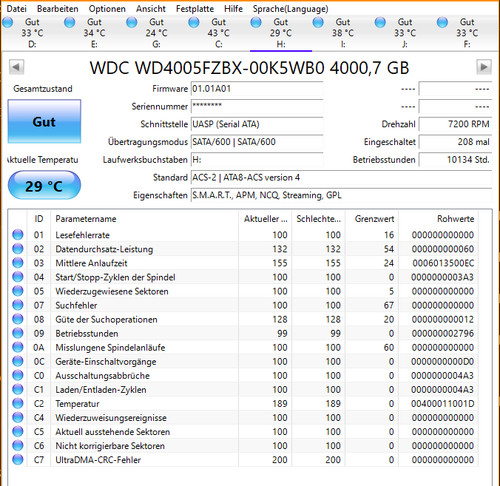Click status icon of Mittlere Anlaufzeit row
This screenshot has width=500, height=486.
18,263
